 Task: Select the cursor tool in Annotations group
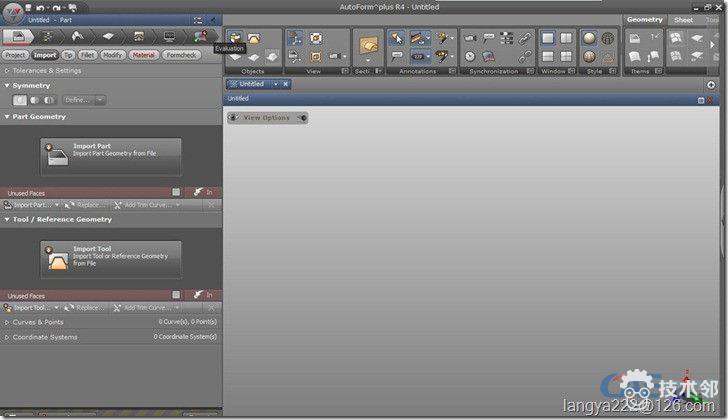(396, 38)
